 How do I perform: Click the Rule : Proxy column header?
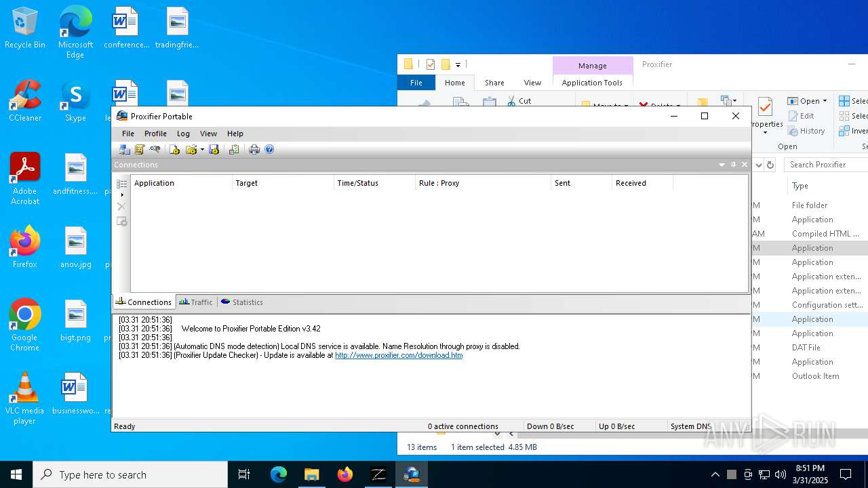click(483, 183)
